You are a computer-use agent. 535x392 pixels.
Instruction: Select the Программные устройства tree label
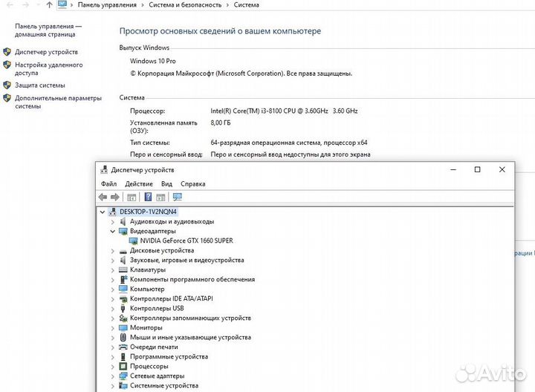pyautogui.click(x=169, y=356)
